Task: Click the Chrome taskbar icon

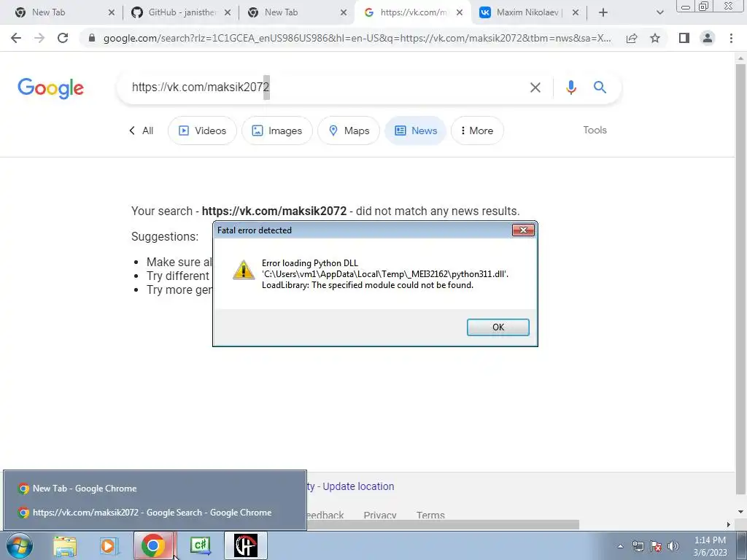Action: (x=152, y=545)
